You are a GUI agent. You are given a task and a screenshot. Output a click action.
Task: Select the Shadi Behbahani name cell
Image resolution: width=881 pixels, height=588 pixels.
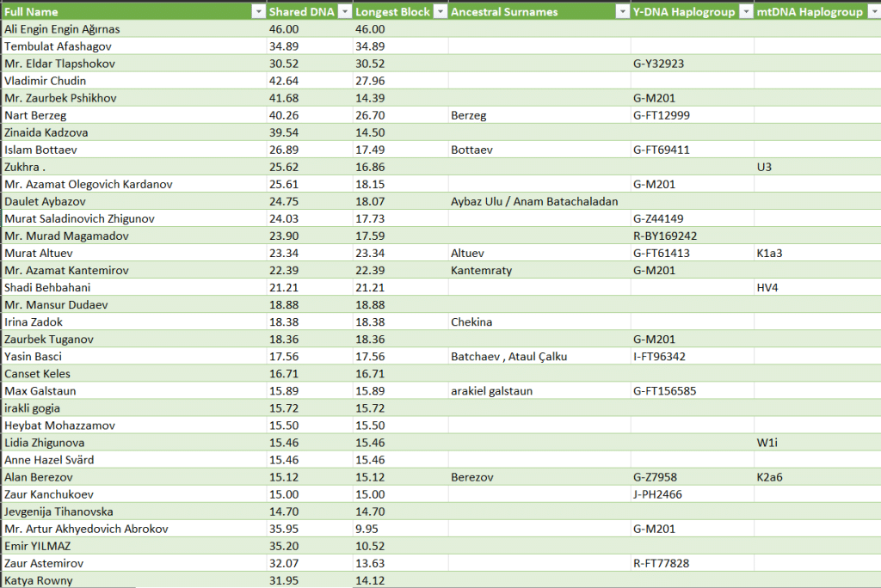tap(47, 287)
